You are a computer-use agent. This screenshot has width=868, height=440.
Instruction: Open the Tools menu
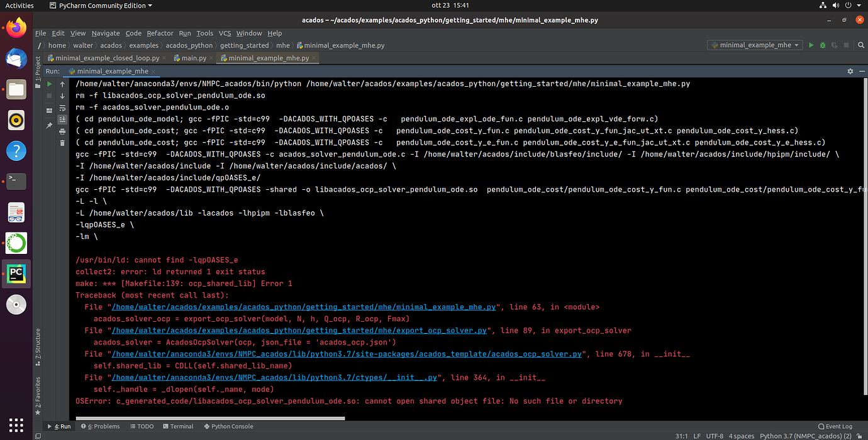[x=204, y=33]
